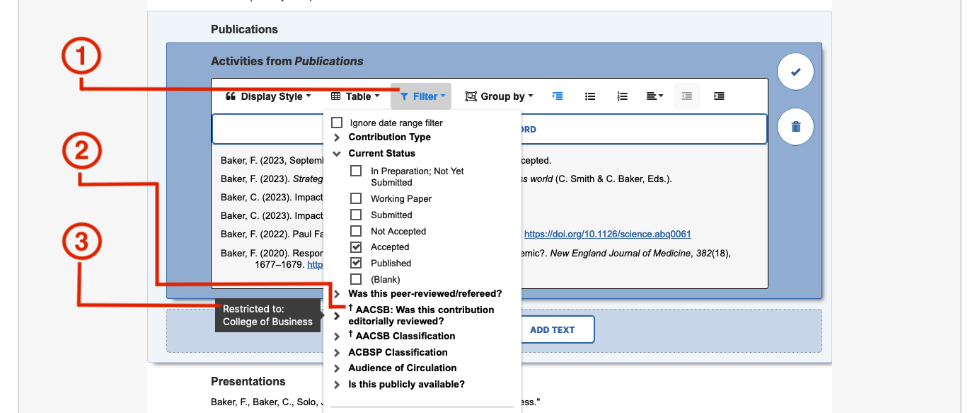The width and height of the screenshot is (980, 413).
Task: Expand AACSB Classification filter
Action: [337, 336]
